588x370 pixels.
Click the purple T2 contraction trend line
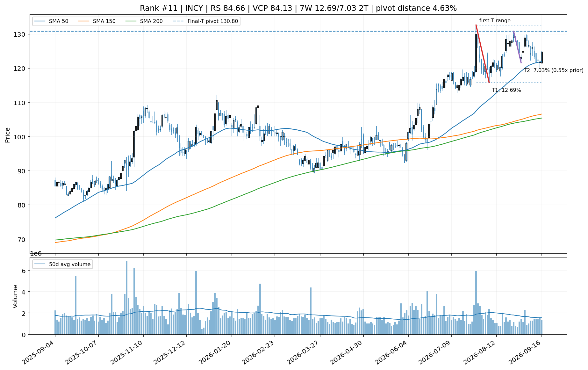pyautogui.click(x=517, y=47)
